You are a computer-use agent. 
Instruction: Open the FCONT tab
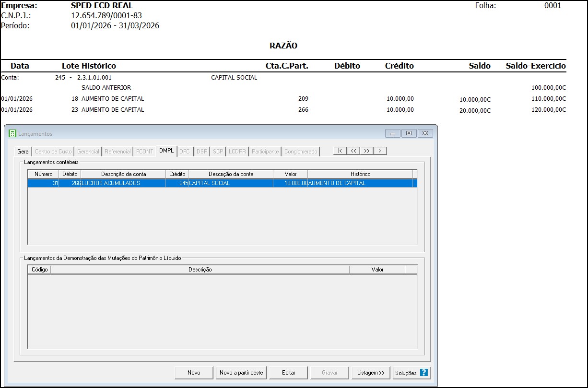coord(145,152)
